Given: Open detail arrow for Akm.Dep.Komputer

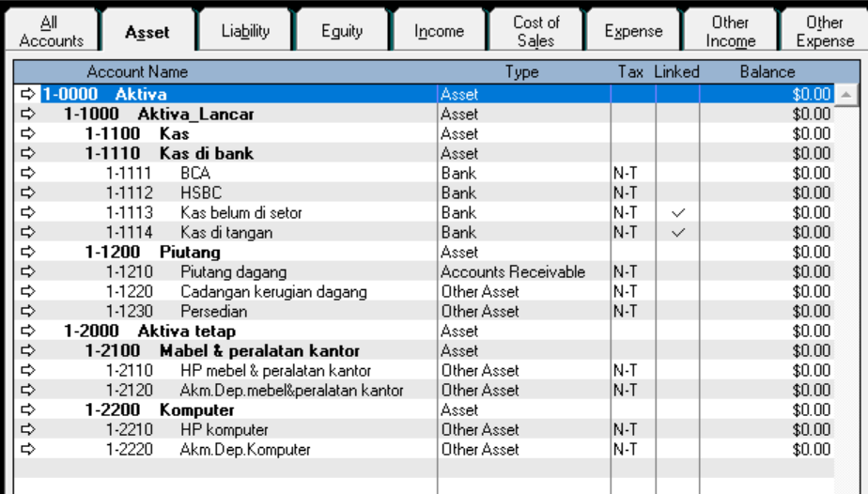Looking at the screenshot, I should [x=27, y=449].
